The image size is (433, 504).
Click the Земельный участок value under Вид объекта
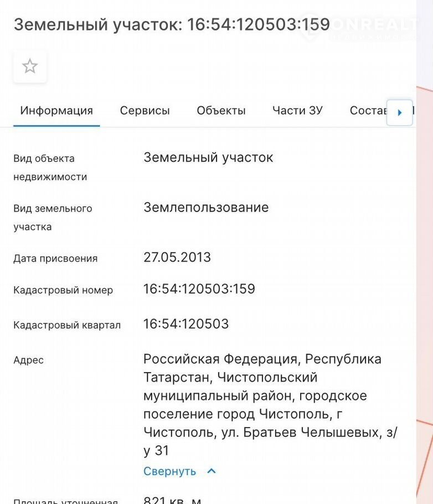[x=208, y=157]
